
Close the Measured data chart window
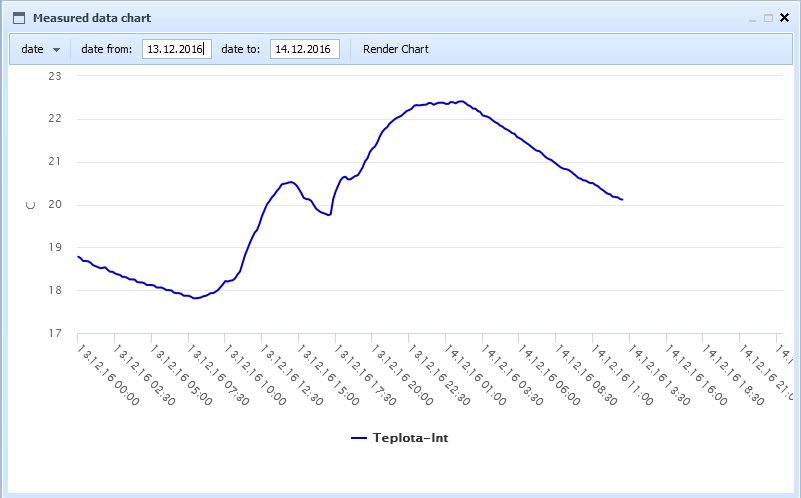coord(784,18)
